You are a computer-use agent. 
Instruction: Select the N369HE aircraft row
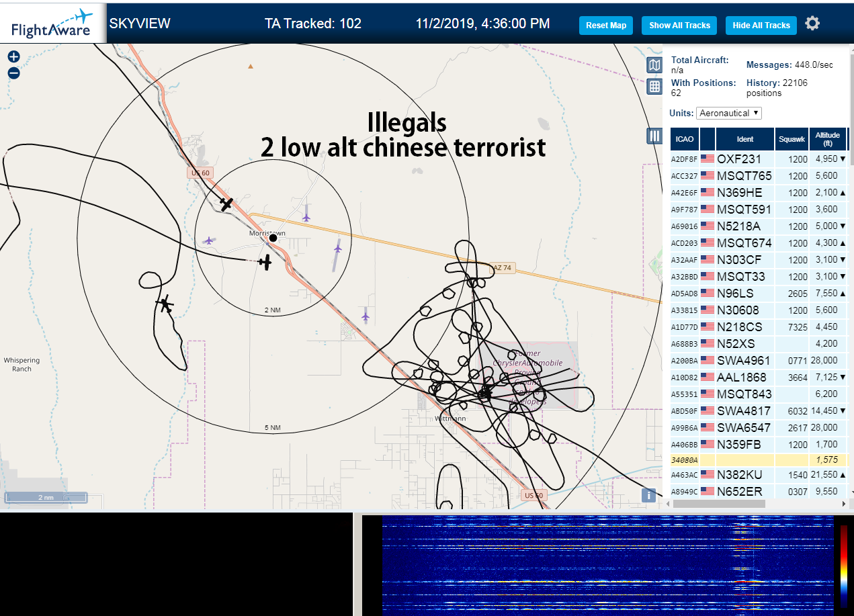point(759,193)
